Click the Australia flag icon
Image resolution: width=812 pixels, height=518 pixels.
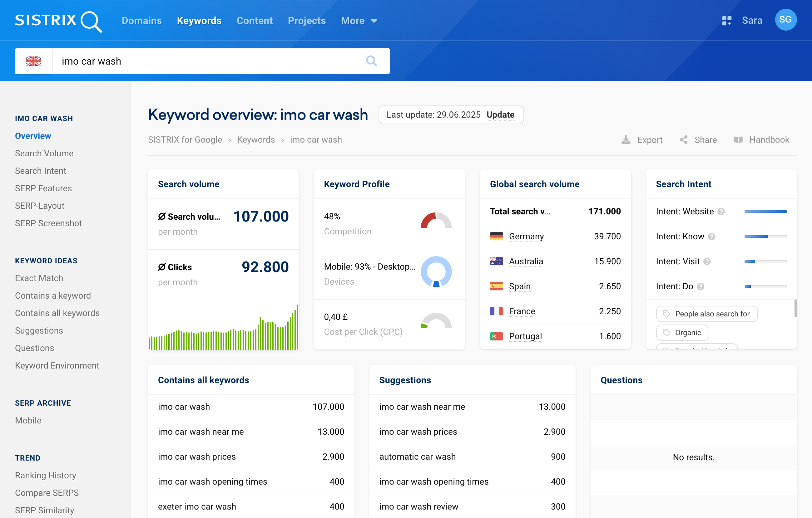(496, 261)
